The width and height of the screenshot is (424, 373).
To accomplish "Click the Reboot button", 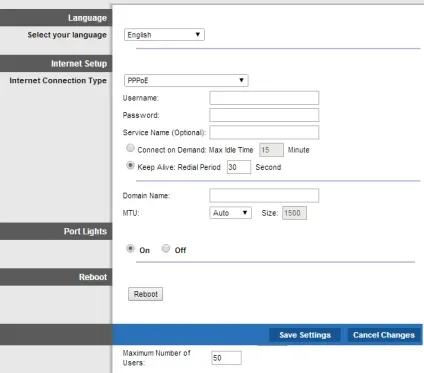I will (x=146, y=294).
